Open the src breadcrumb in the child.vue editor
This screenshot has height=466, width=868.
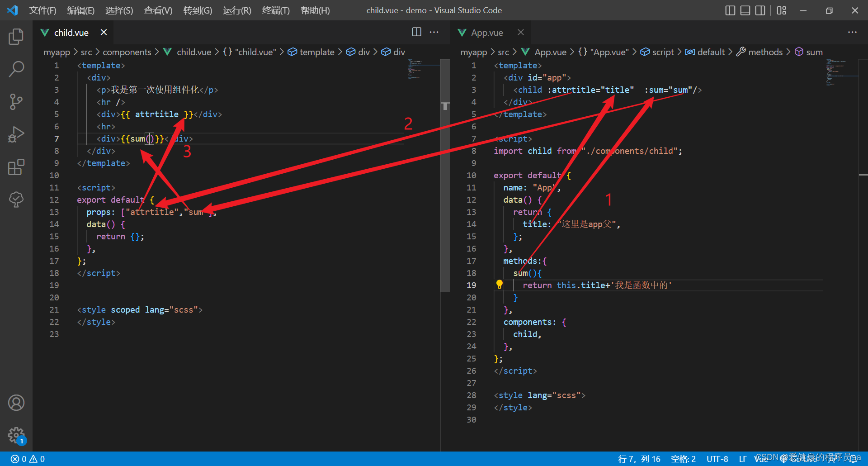(x=86, y=52)
